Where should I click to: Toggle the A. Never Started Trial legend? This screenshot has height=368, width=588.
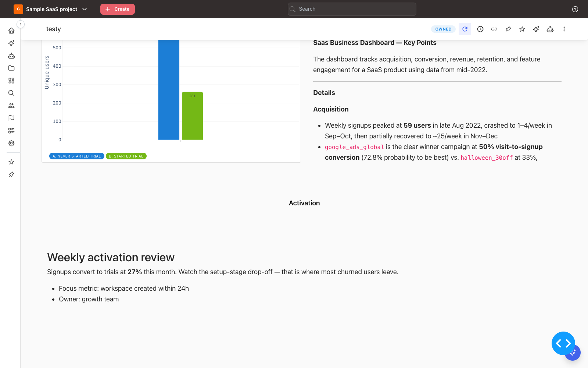pos(76,156)
